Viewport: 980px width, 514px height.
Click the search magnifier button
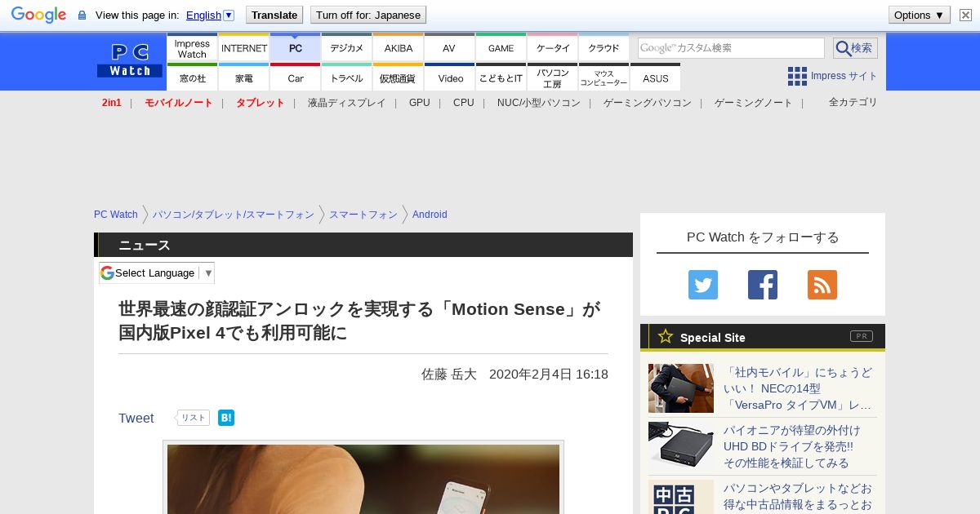855,48
